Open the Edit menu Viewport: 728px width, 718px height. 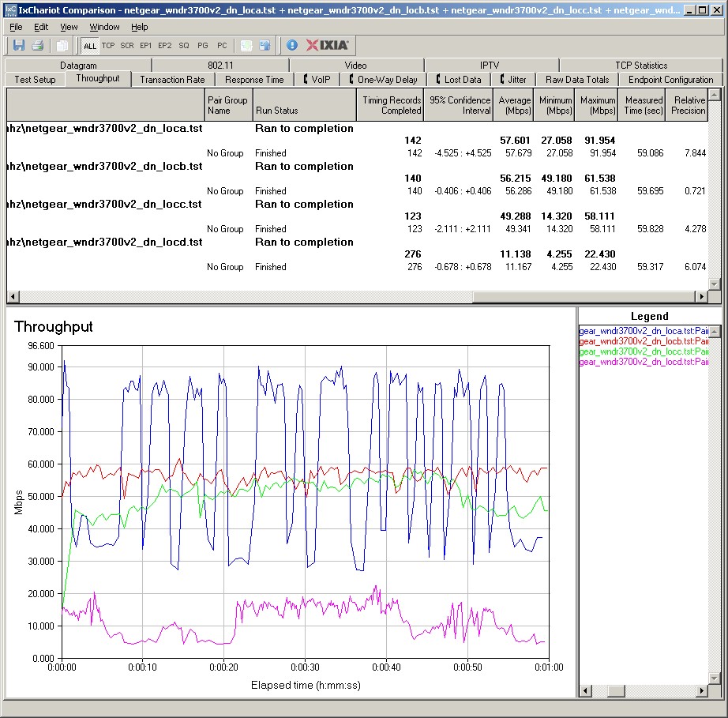pyautogui.click(x=41, y=27)
